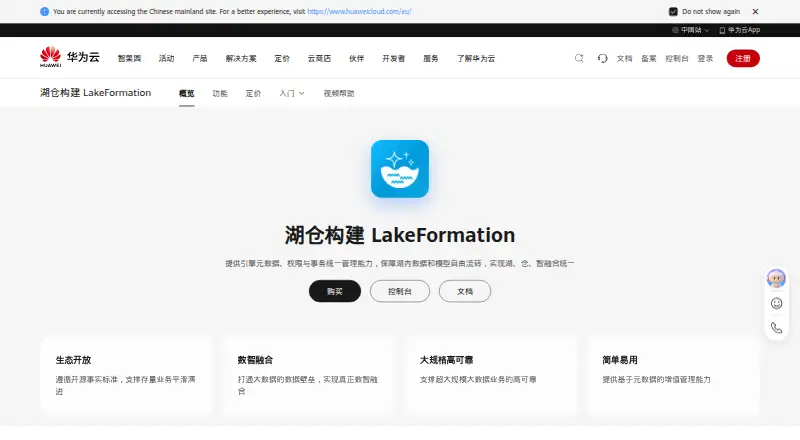Image resolution: width=800 pixels, height=440 pixels.
Task: Open the 华为云App link
Action: point(740,30)
